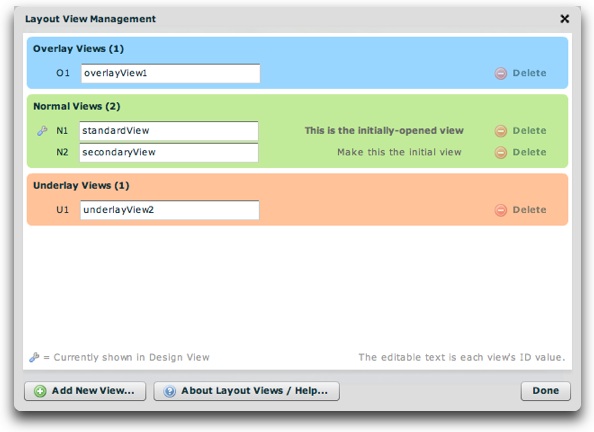This screenshot has width=594, height=432.
Task: Click the Delete text for overlayView1
Action: coord(529,73)
